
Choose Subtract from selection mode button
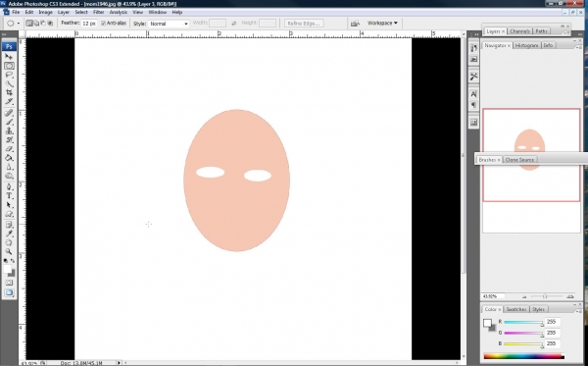tap(43, 24)
